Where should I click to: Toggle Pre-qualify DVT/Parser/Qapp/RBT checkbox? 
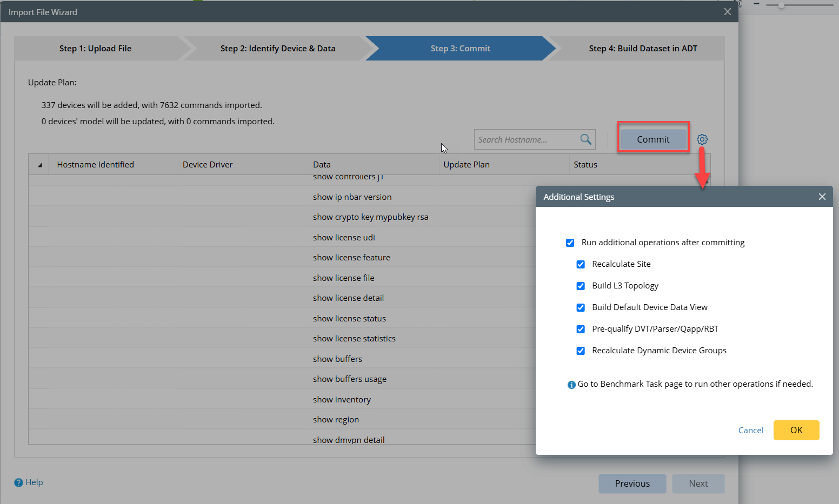(581, 329)
